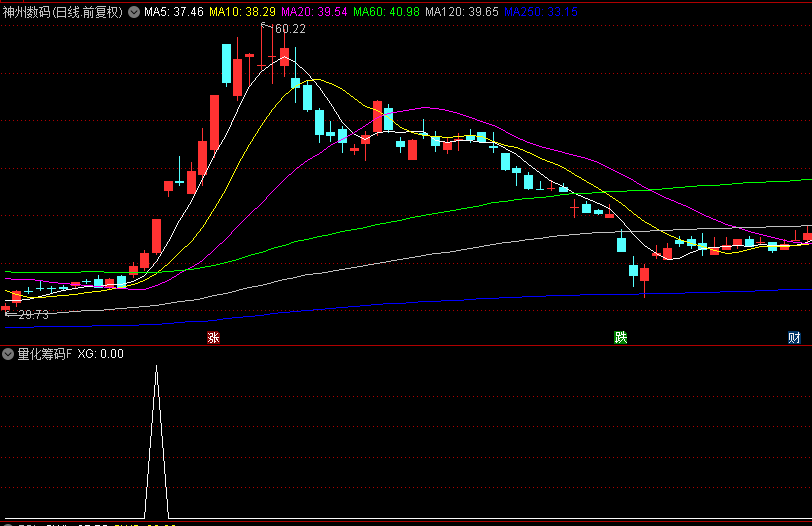Screen dimensions: 812x526
Task: Expand the 量化筹码F indicator panel menu
Action: (x=8, y=354)
